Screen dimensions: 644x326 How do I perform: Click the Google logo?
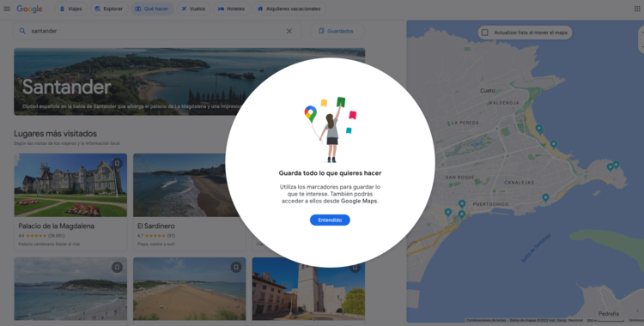pyautogui.click(x=29, y=9)
